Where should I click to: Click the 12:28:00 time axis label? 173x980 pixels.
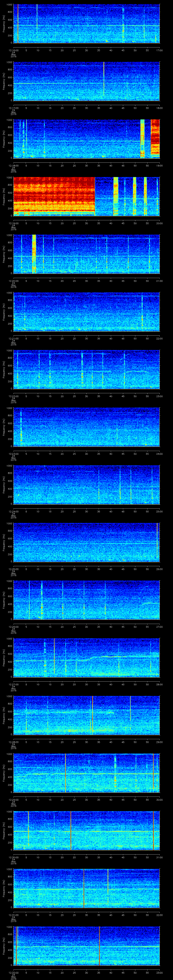[14, 742]
